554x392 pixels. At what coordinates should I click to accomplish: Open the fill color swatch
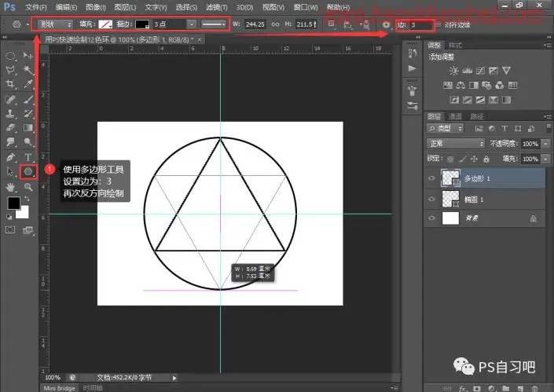tap(105, 24)
